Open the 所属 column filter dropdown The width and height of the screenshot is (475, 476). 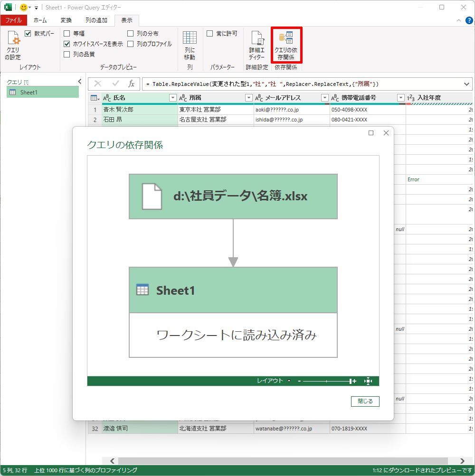248,98
